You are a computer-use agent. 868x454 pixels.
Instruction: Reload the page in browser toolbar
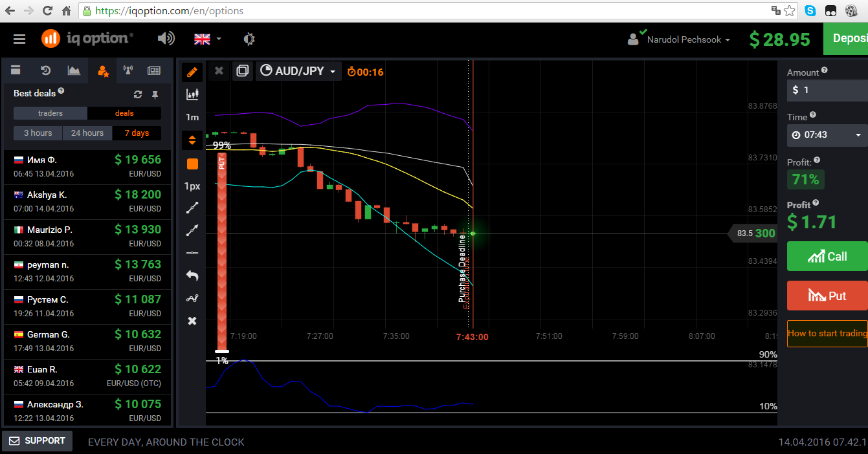[47, 10]
